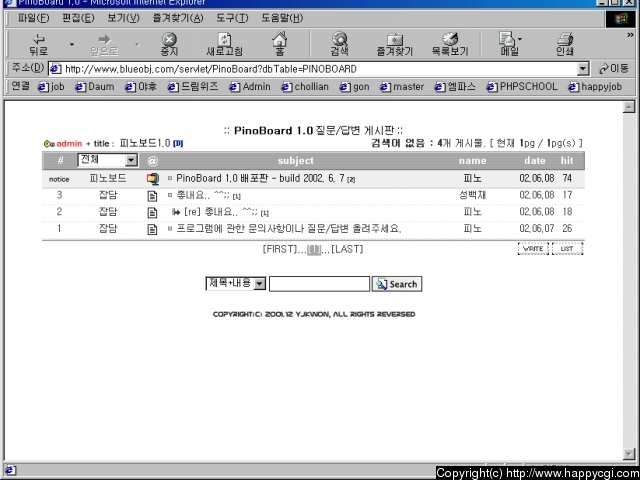Click the 피노보드 category in notice row
Viewport: 640px width, 480px height.
tap(108, 178)
